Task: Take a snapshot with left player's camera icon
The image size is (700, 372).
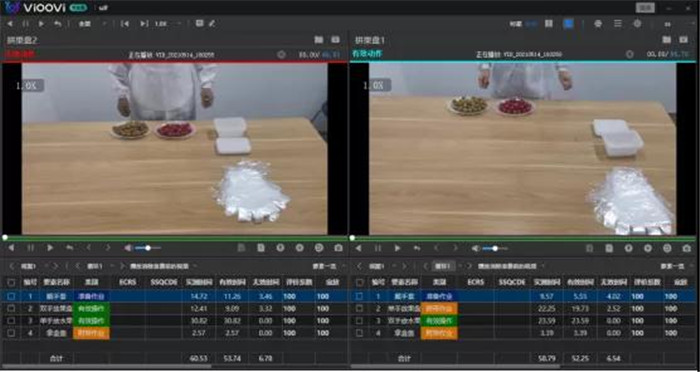Action: (x=338, y=248)
